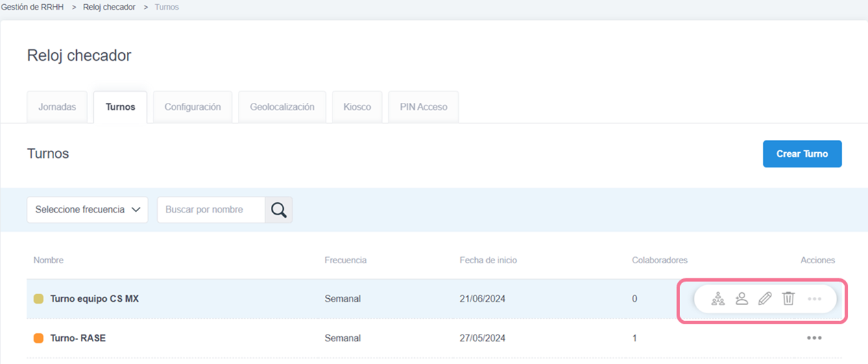868x364 pixels.
Task: Click Gestión de RRHH breadcrumb link
Action: 33,7
